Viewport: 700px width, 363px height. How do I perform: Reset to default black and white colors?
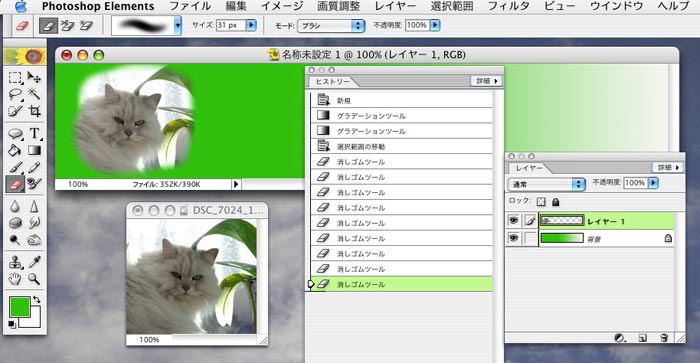pyautogui.click(x=12, y=325)
